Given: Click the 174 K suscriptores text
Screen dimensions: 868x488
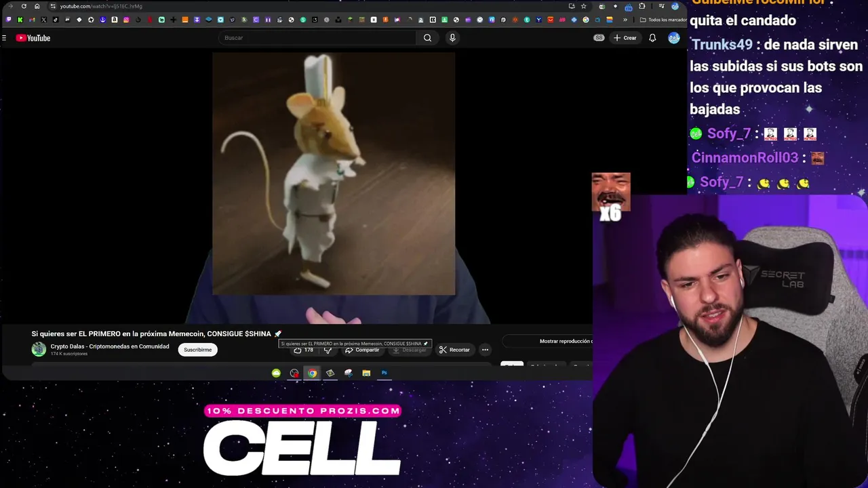Looking at the screenshot, I should 69,354.
